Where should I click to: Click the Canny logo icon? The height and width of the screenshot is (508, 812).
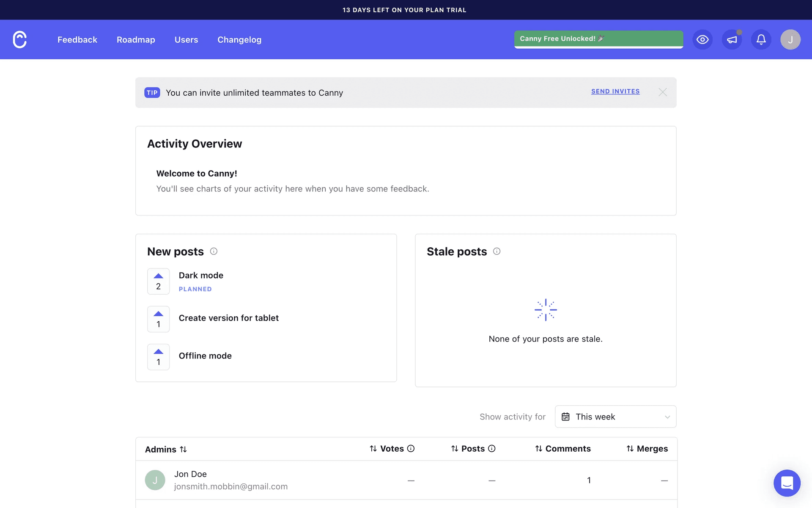(x=20, y=39)
